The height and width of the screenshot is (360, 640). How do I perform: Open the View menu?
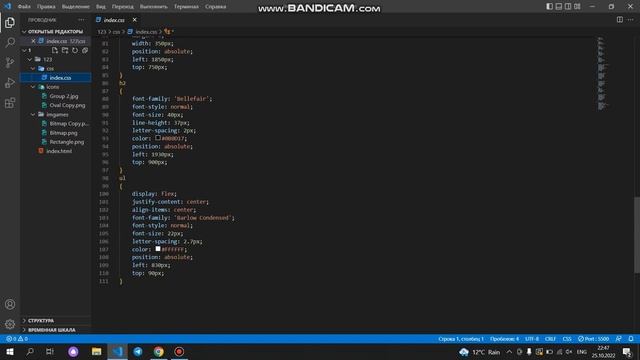100,7
